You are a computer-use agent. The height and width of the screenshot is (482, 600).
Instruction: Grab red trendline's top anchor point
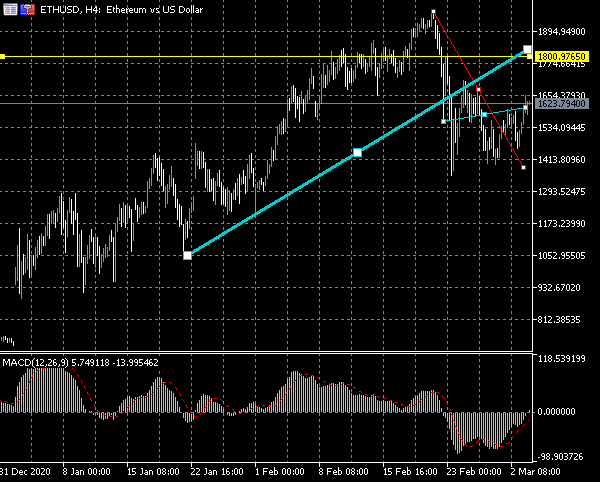pos(433,12)
